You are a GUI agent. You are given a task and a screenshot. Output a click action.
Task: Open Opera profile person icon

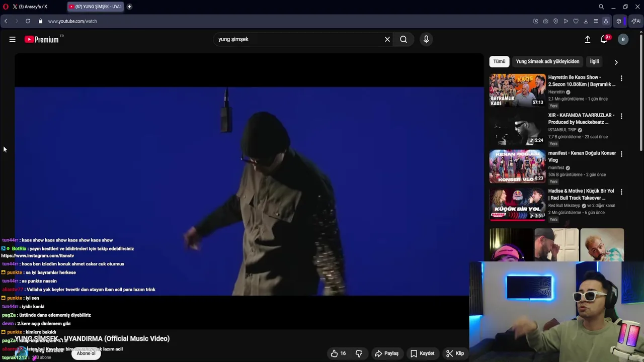pos(606,21)
